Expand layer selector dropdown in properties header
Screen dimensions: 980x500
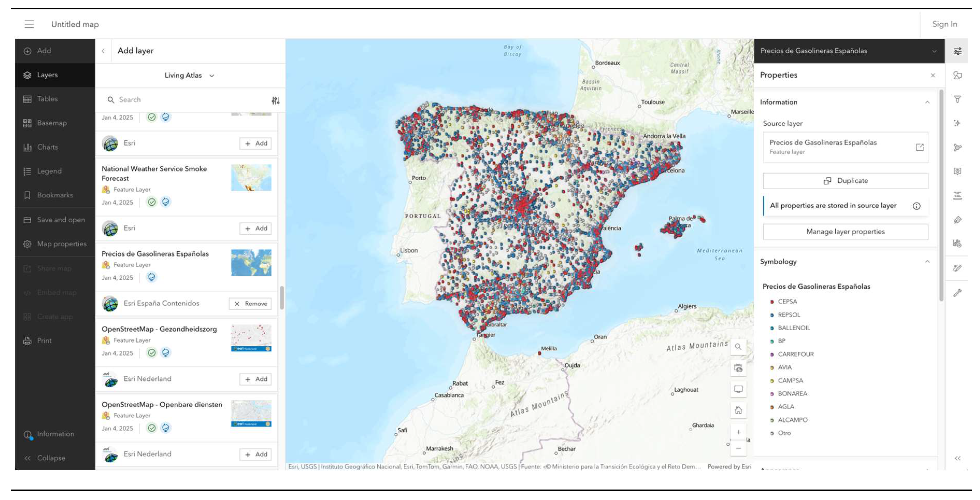934,51
